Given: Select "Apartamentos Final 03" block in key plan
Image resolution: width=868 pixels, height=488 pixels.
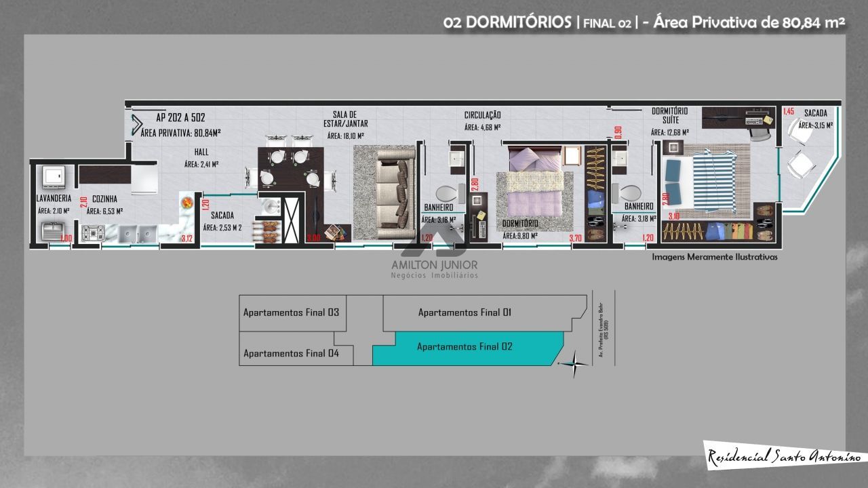Looking at the screenshot, I should click(292, 312).
